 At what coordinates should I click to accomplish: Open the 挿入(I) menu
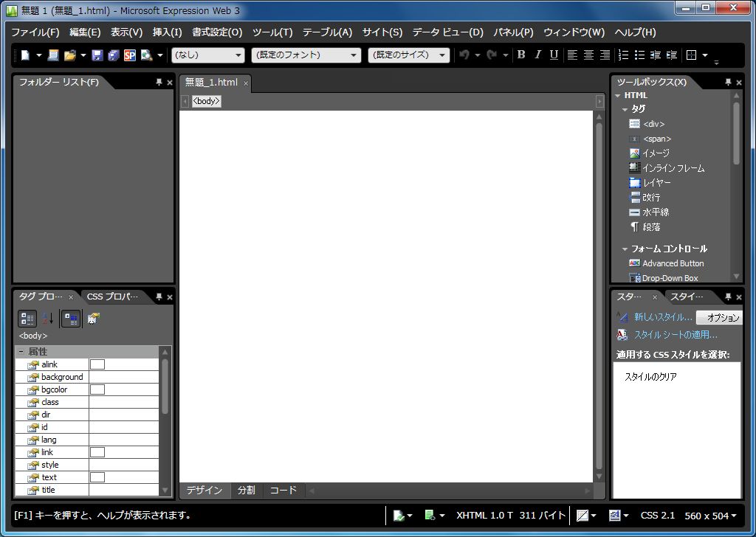pyautogui.click(x=168, y=32)
